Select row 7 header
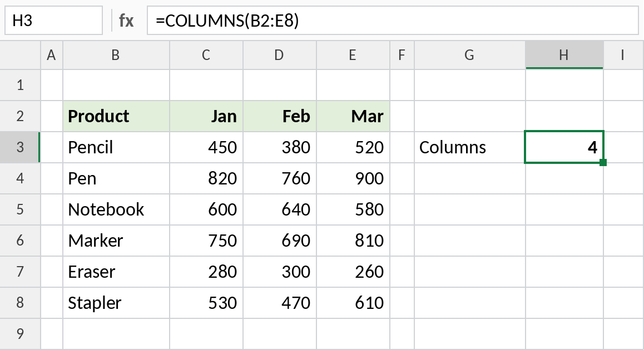 click(20, 272)
